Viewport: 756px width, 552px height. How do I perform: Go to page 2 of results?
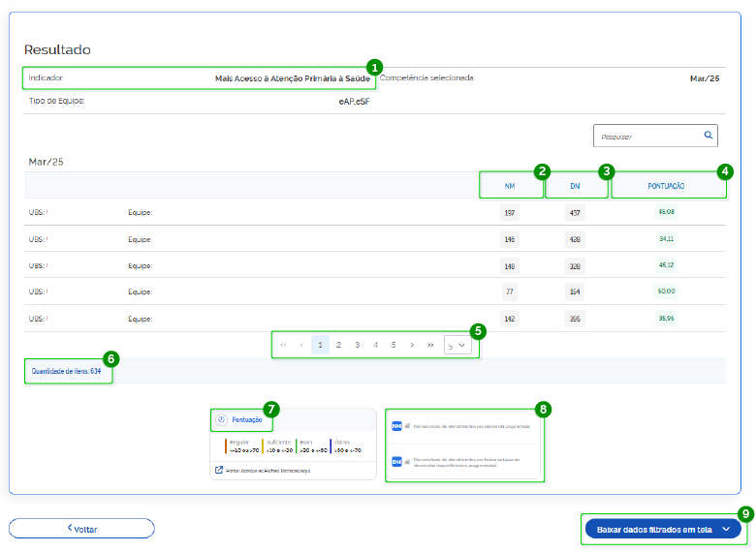(x=338, y=345)
